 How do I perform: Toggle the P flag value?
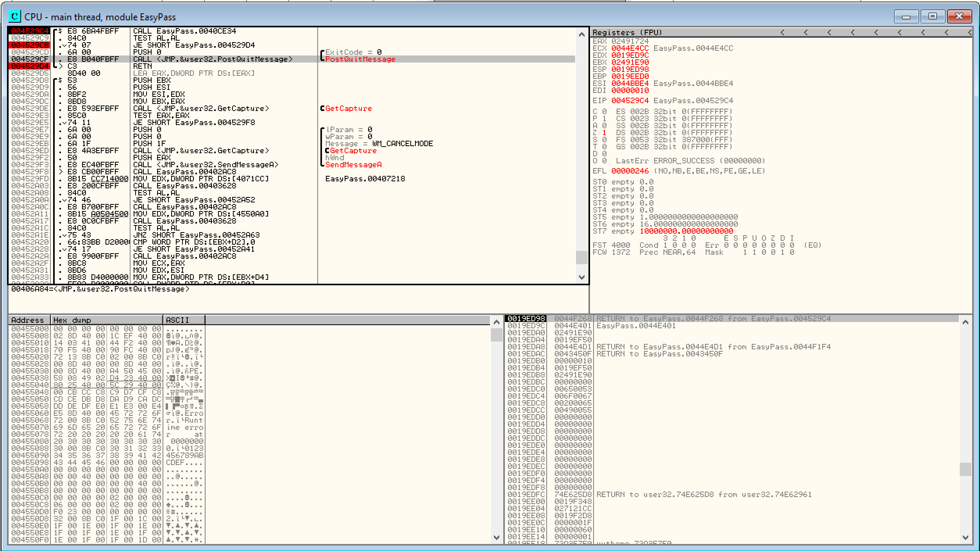(604, 118)
